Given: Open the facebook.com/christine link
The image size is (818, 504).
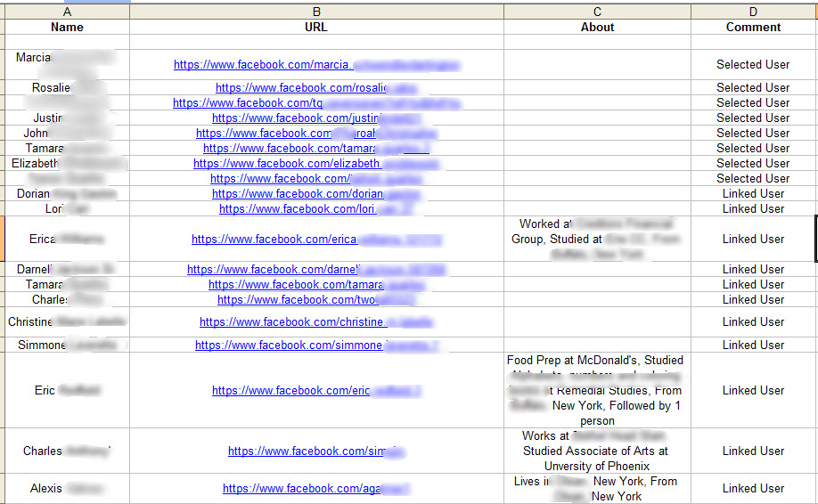Looking at the screenshot, I should coord(316,322).
